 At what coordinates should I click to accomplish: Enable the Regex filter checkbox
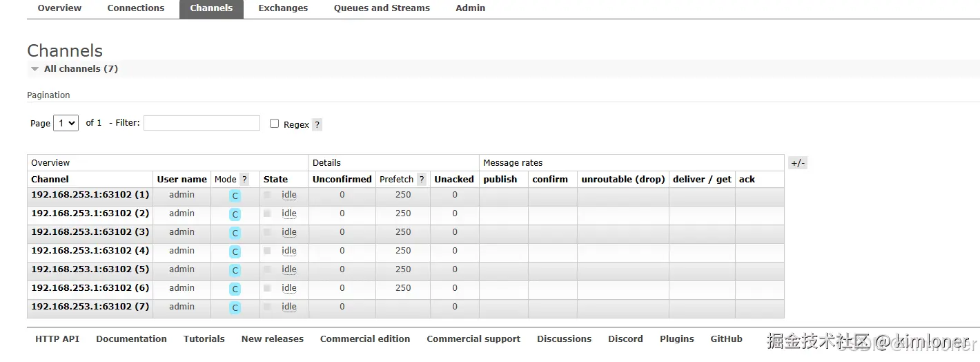coord(274,124)
